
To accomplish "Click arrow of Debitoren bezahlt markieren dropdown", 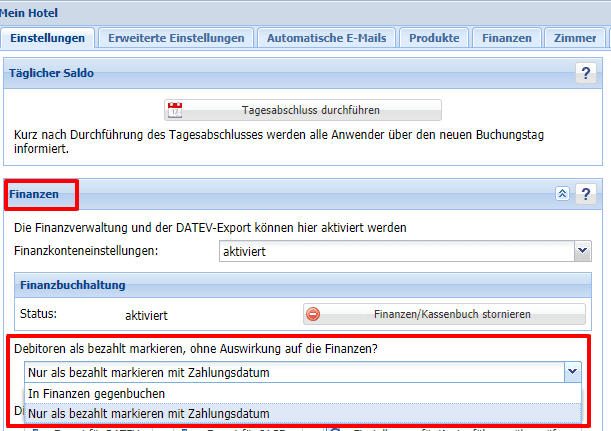I will 571,372.
